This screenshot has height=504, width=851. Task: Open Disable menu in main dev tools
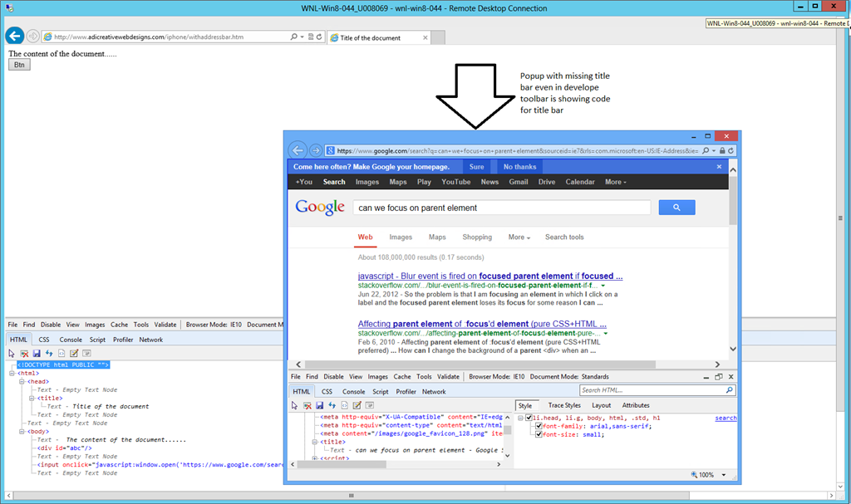[51, 325]
